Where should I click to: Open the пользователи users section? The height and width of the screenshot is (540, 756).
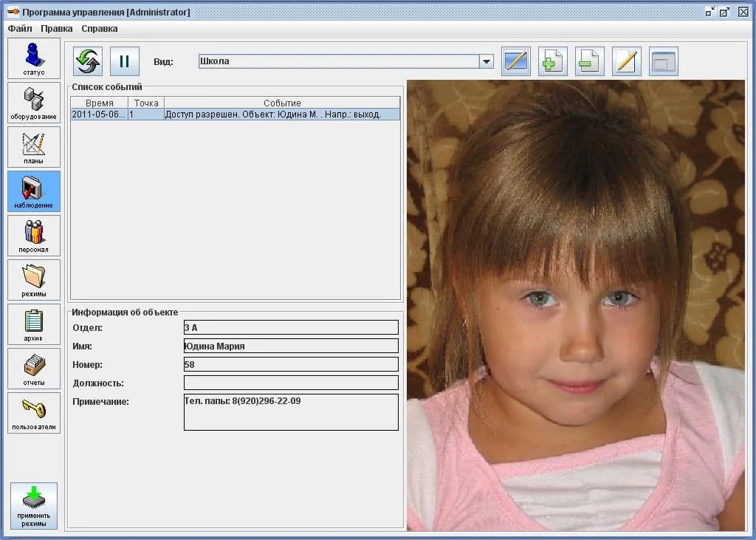[x=34, y=413]
